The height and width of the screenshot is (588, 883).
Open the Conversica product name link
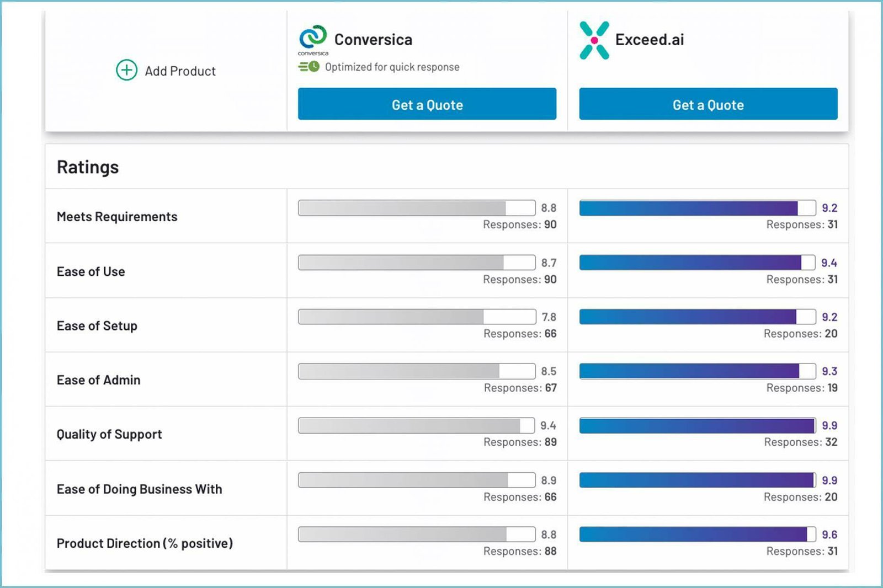pyautogui.click(x=373, y=40)
